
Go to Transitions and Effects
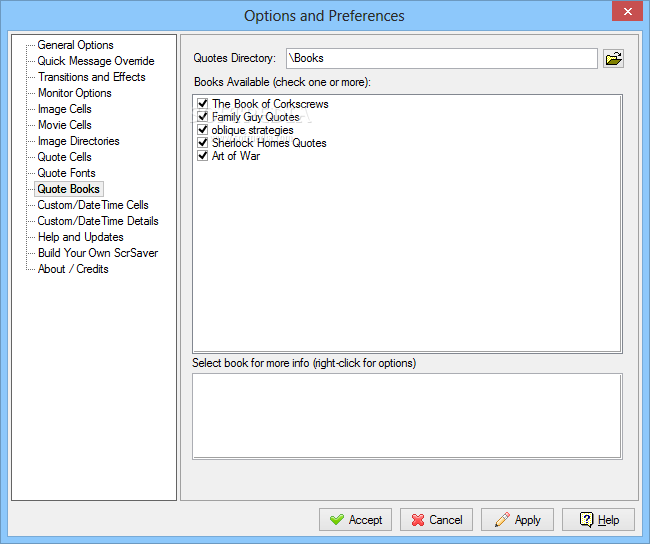tap(92, 77)
